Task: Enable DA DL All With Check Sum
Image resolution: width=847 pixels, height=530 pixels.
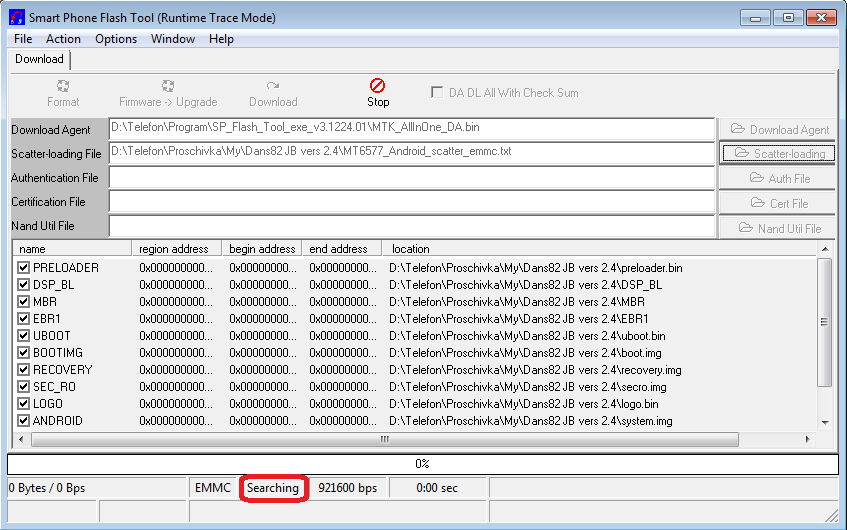Action: pos(436,92)
